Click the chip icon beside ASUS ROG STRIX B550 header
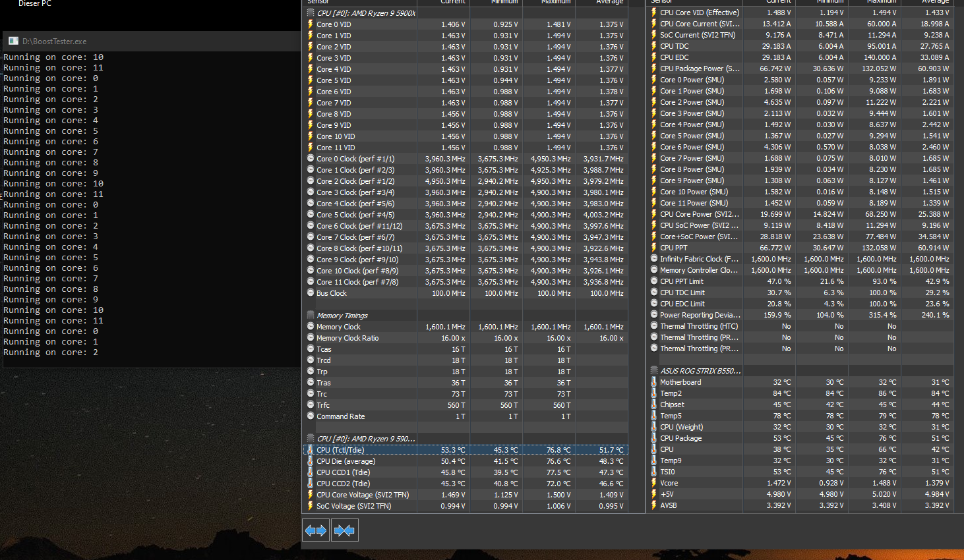The image size is (964, 560). 654,371
